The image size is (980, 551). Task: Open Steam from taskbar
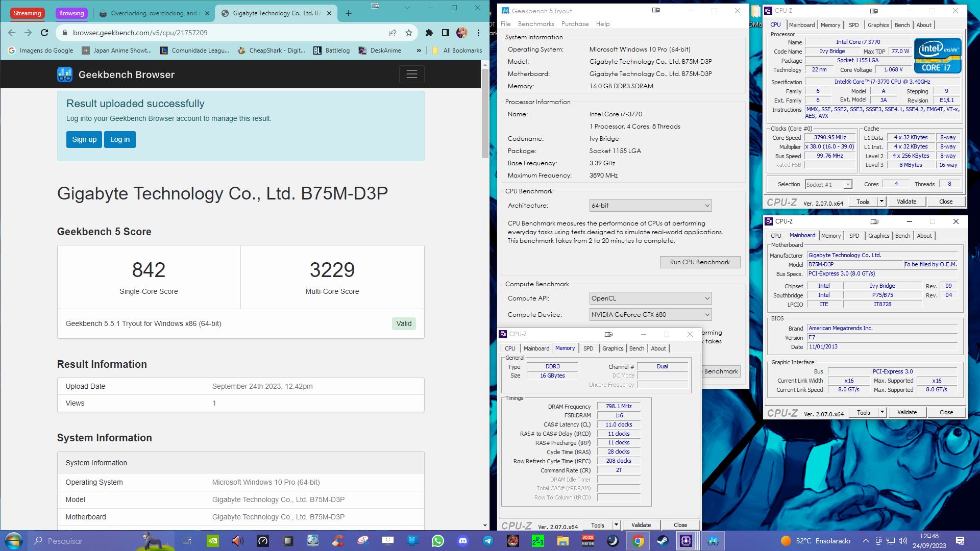663,541
